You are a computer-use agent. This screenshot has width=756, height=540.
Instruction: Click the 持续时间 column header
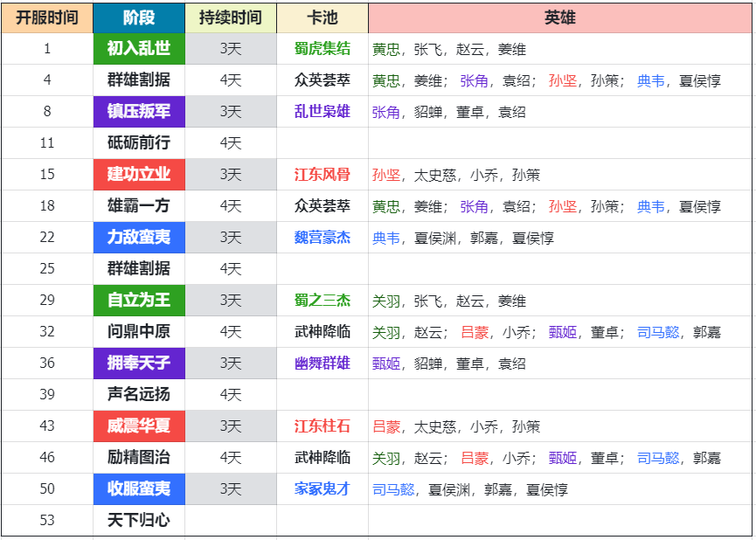click(x=231, y=18)
